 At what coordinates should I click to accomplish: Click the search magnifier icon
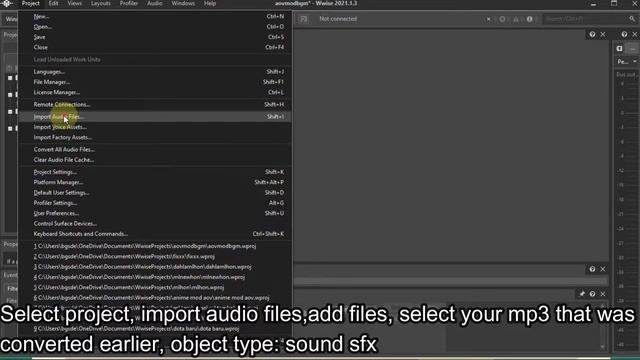(x=632, y=19)
